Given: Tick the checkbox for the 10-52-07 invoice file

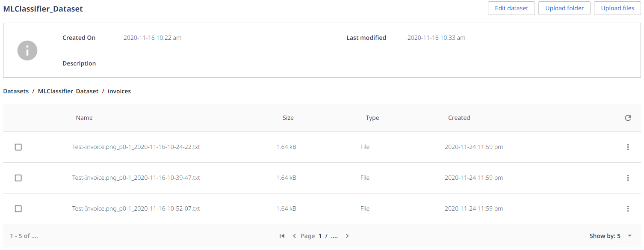Looking at the screenshot, I should coord(18,208).
